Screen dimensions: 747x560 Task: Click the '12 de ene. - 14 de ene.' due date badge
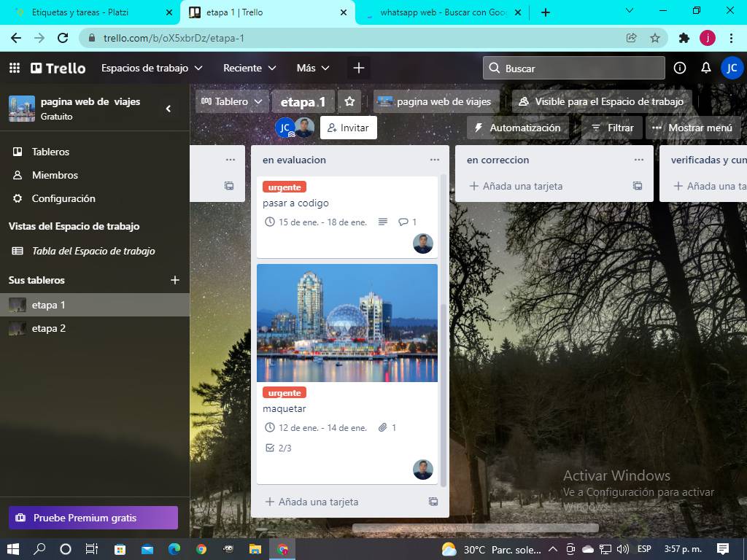coord(316,427)
